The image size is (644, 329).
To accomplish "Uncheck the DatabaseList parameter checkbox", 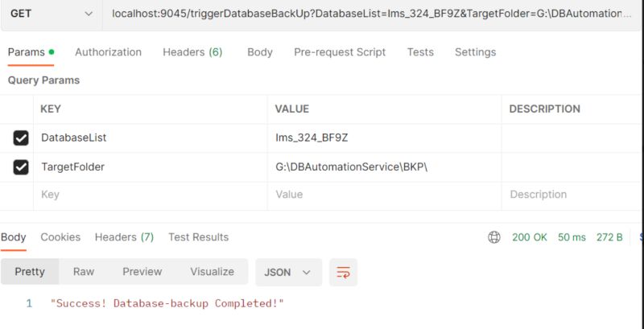I will (x=21, y=138).
